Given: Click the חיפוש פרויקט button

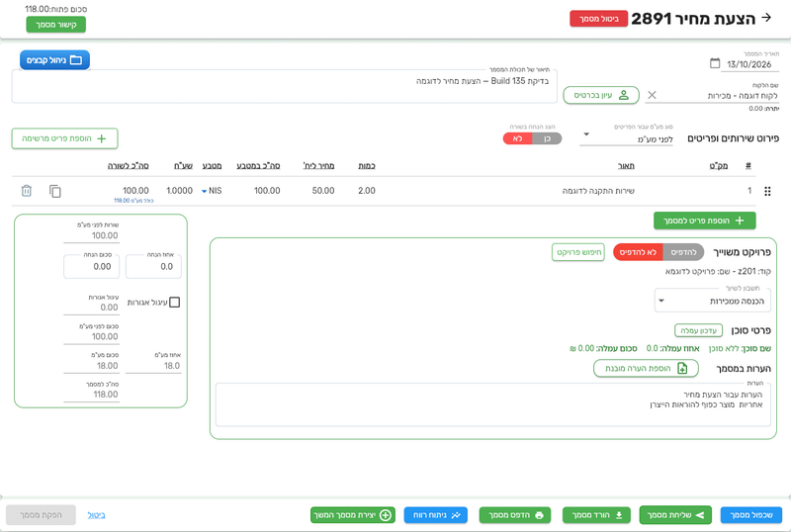Looking at the screenshot, I should click(x=578, y=252).
